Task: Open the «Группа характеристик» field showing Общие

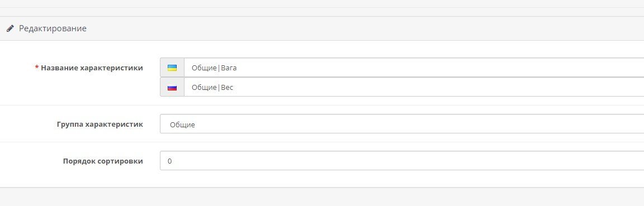Action: click(x=402, y=124)
